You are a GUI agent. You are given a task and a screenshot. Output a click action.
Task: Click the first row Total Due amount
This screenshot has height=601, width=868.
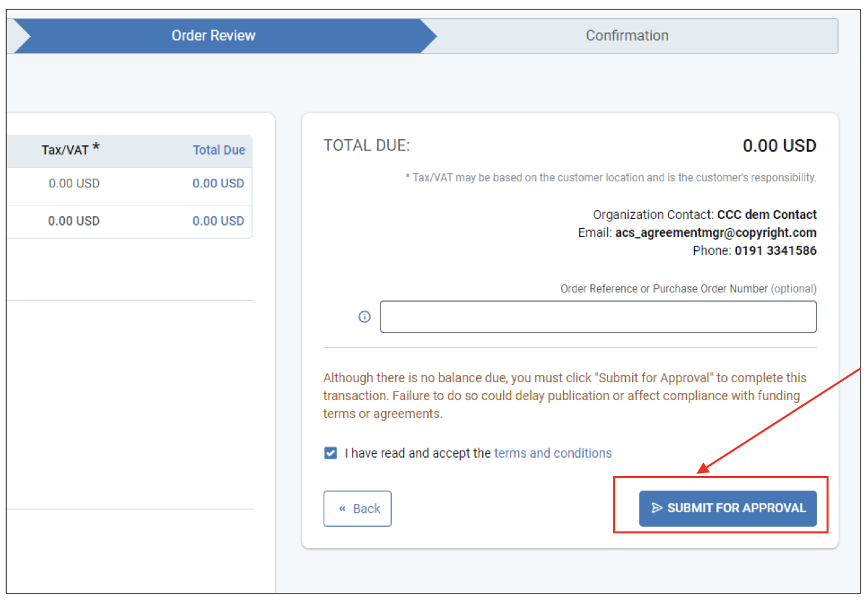point(218,183)
